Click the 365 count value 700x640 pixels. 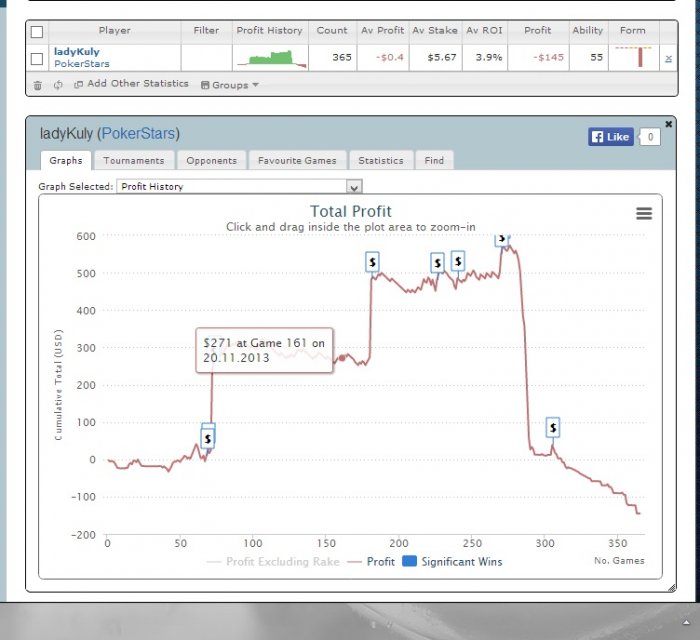(342, 57)
